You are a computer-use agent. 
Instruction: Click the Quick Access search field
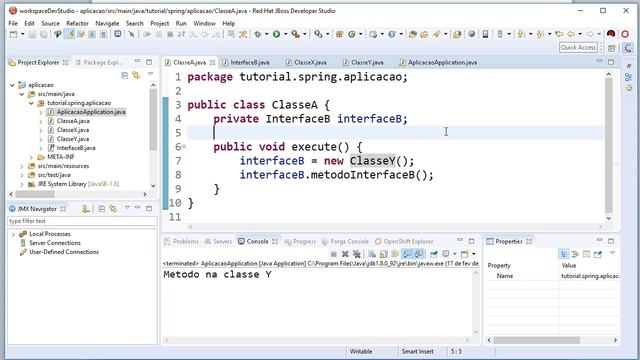(578, 48)
